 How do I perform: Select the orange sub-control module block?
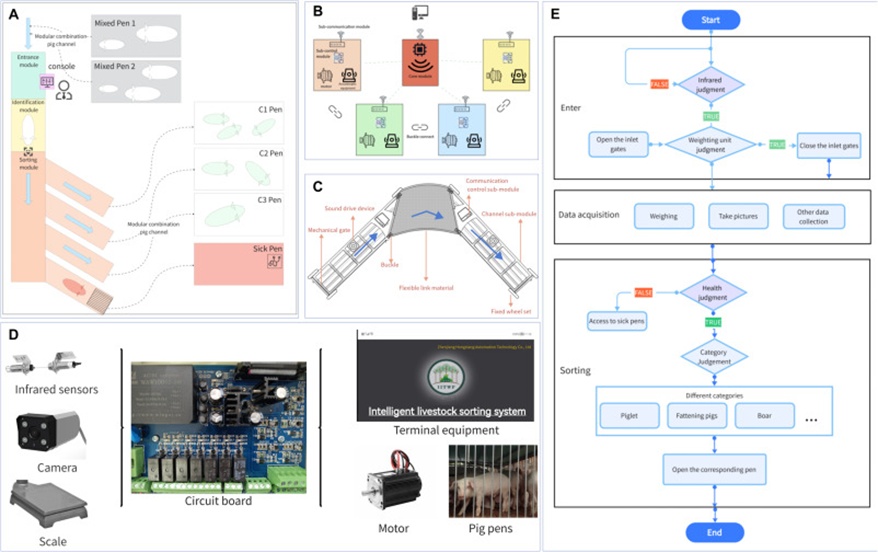click(337, 65)
